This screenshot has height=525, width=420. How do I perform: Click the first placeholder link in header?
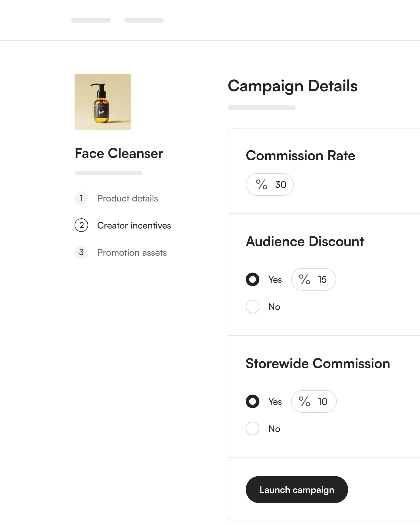[91, 20]
